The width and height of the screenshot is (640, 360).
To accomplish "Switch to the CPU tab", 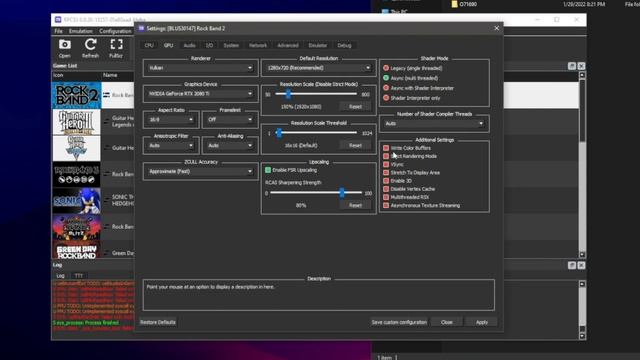I will click(149, 45).
